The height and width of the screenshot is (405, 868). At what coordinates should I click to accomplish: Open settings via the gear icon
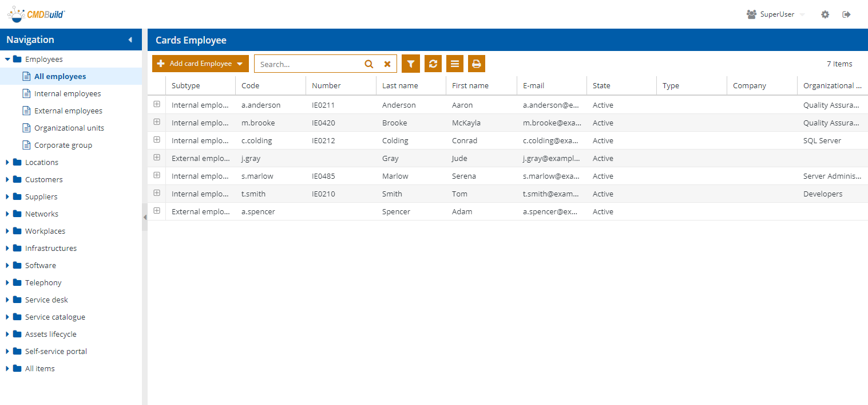coord(825,14)
